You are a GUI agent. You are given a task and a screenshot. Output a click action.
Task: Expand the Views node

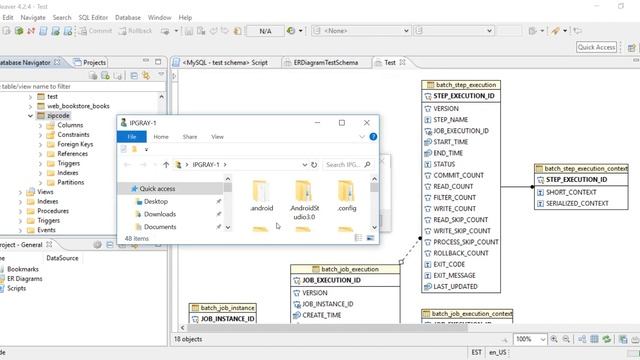[20, 192]
